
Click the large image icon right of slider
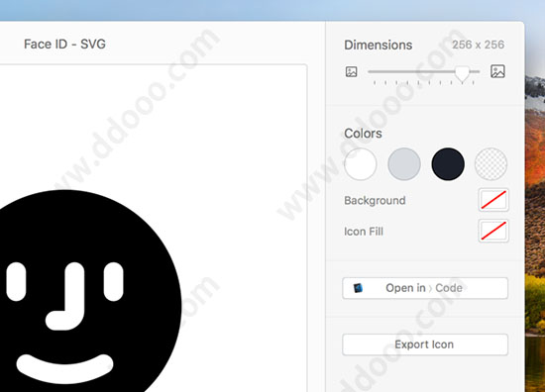coord(497,71)
